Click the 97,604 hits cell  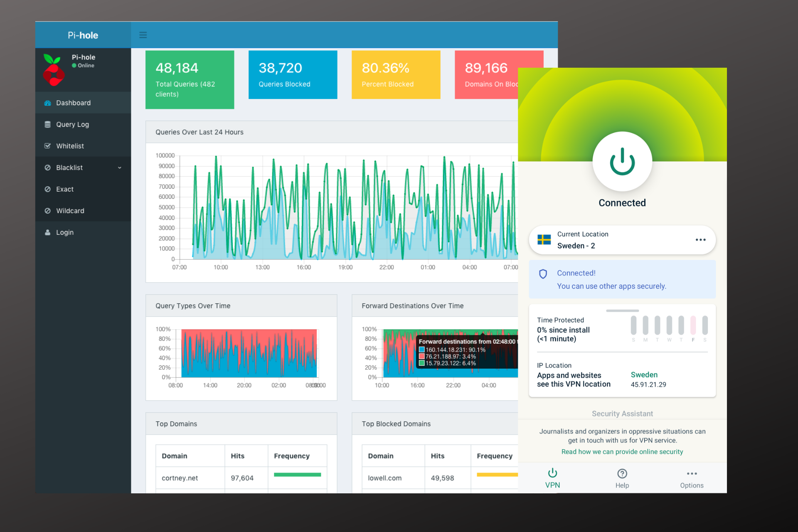(246, 478)
